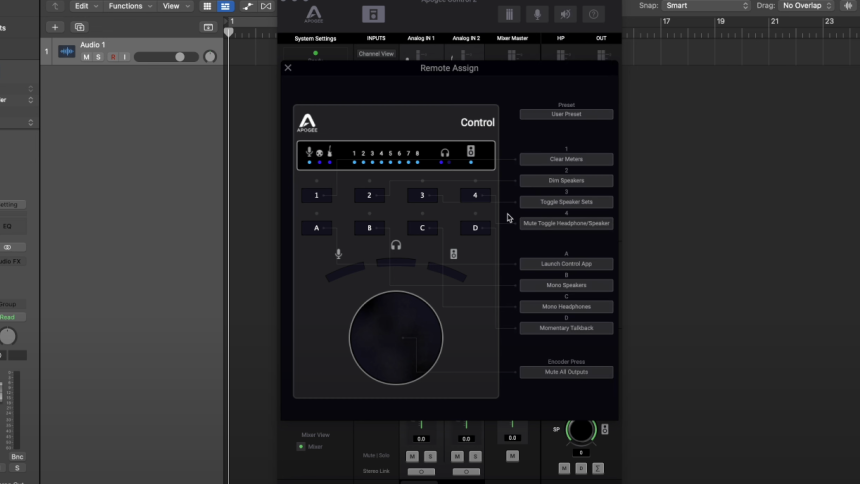Click the Launch Control App assignment
Viewport: 860px width, 484px height.
566,264
